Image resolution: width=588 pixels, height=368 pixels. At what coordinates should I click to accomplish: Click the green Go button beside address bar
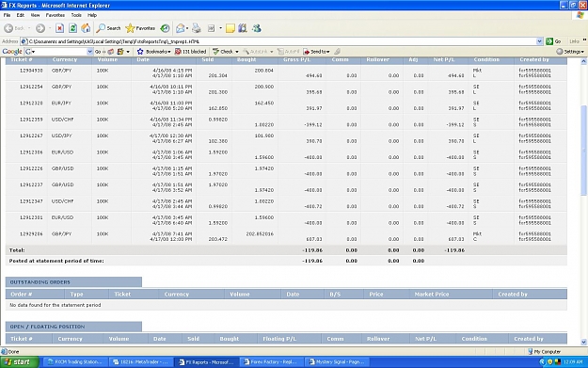[x=553, y=41]
